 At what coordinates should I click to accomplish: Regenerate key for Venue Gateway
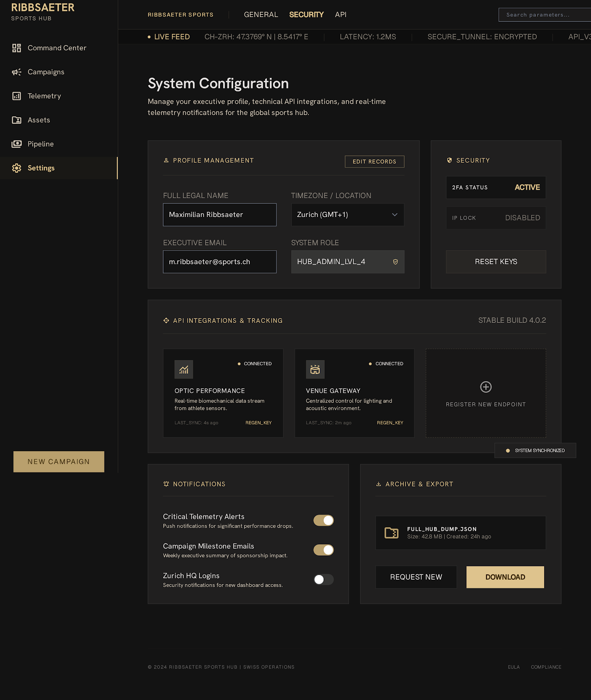point(390,423)
